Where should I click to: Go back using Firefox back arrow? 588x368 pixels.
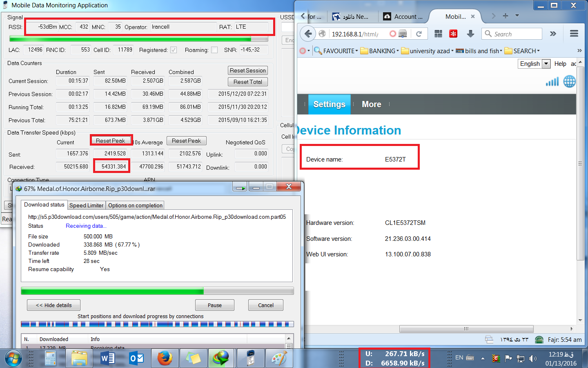(x=308, y=34)
